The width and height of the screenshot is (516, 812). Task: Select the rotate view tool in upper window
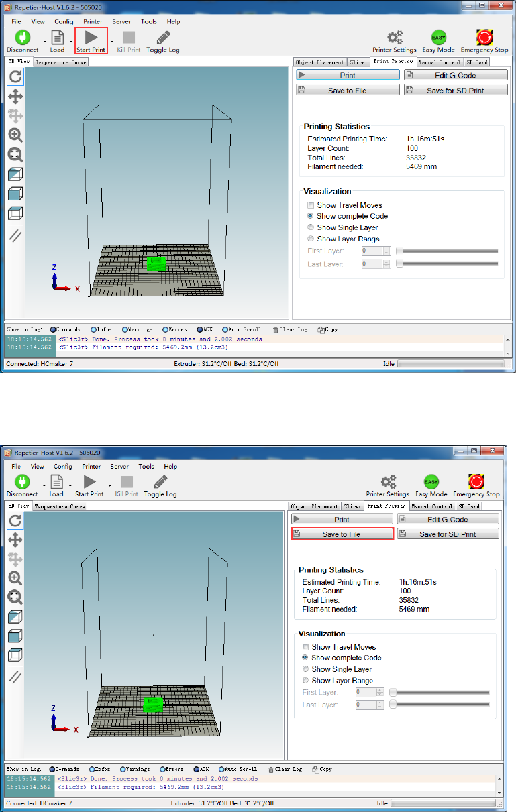pyautogui.click(x=15, y=77)
